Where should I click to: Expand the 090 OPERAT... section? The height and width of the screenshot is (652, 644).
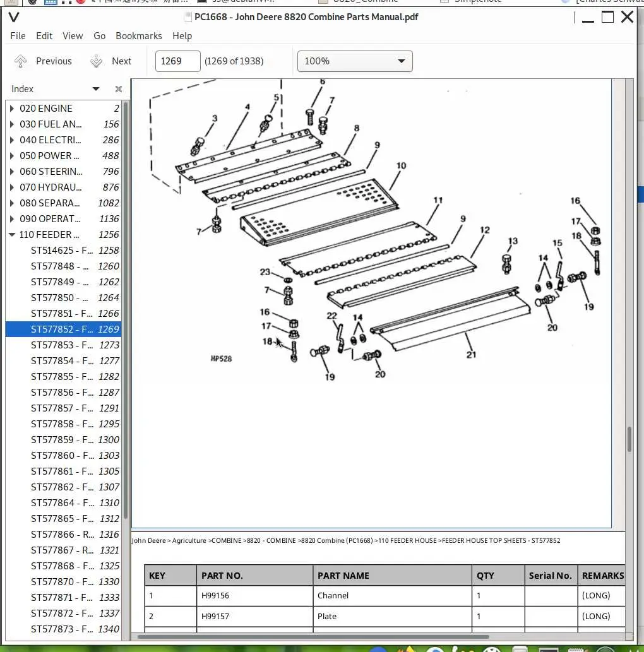(11, 219)
